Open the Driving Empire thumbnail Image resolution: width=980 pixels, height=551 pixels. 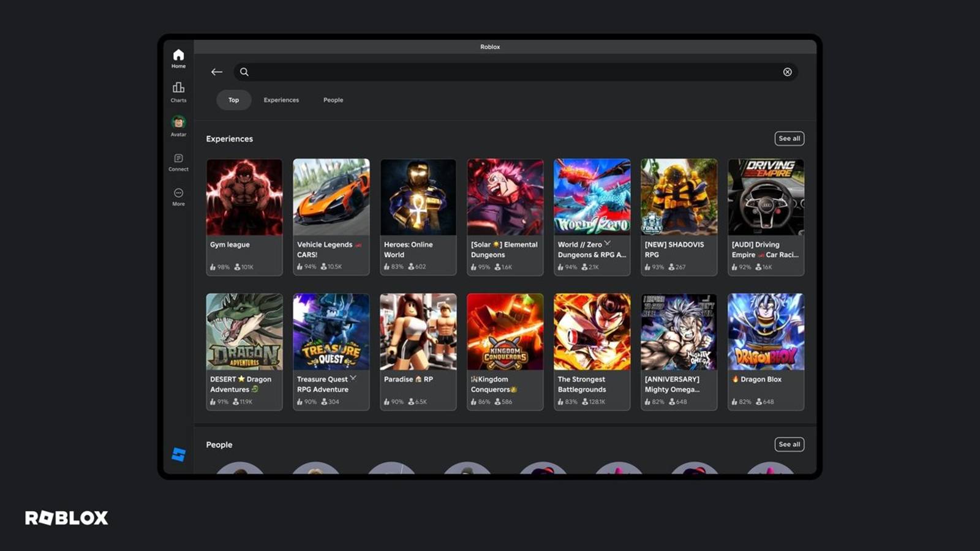coord(766,197)
